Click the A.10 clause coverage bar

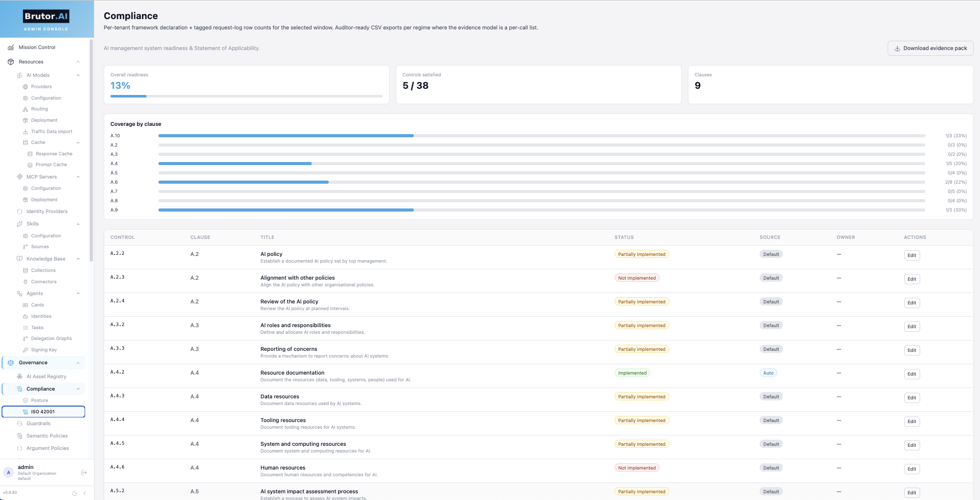point(541,136)
